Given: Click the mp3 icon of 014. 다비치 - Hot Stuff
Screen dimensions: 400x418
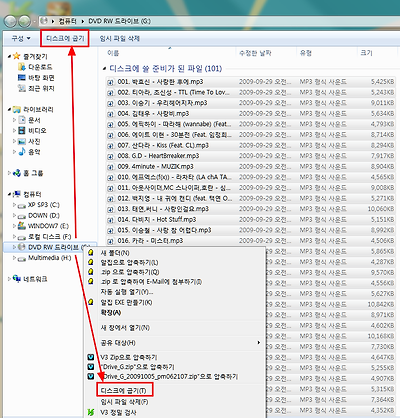Looking at the screenshot, I should pyautogui.click(x=111, y=220).
